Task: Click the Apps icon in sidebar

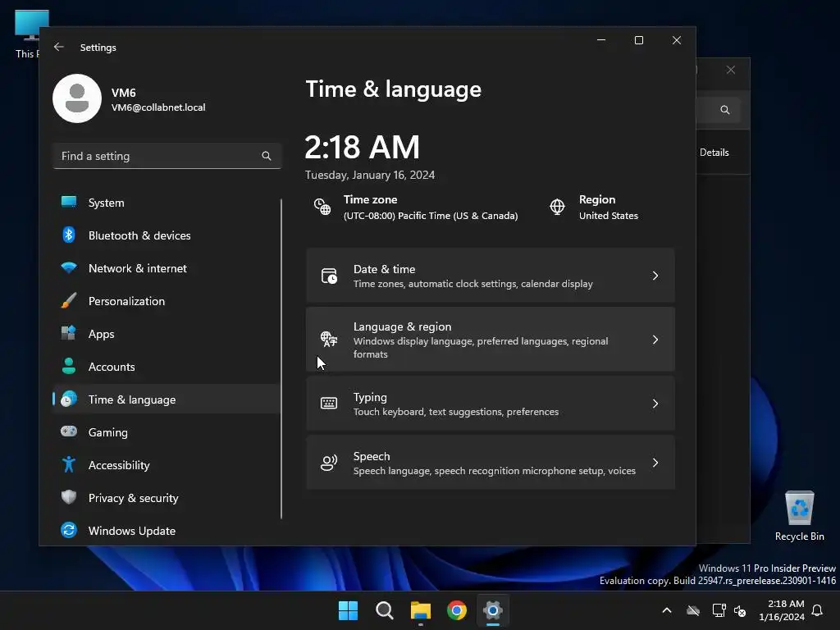Action: tap(69, 333)
